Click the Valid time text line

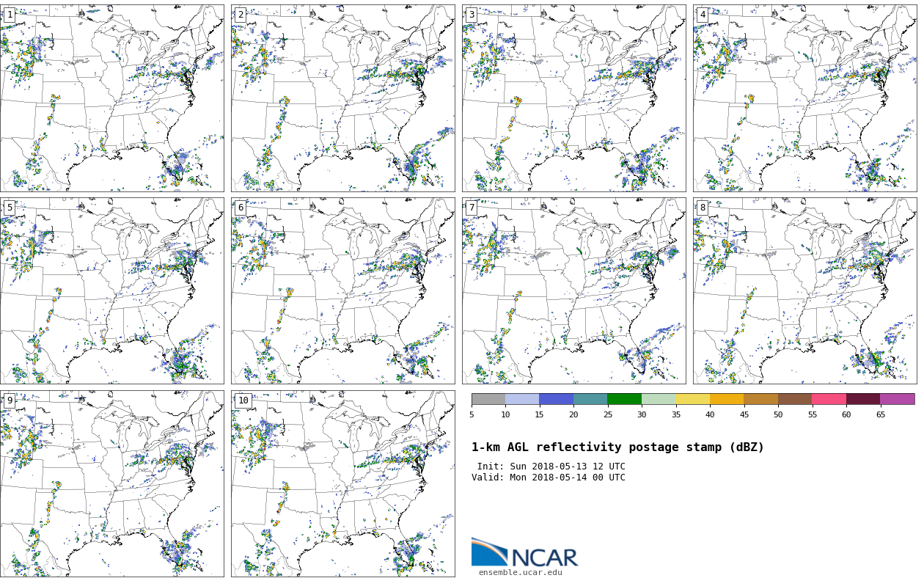click(549, 478)
